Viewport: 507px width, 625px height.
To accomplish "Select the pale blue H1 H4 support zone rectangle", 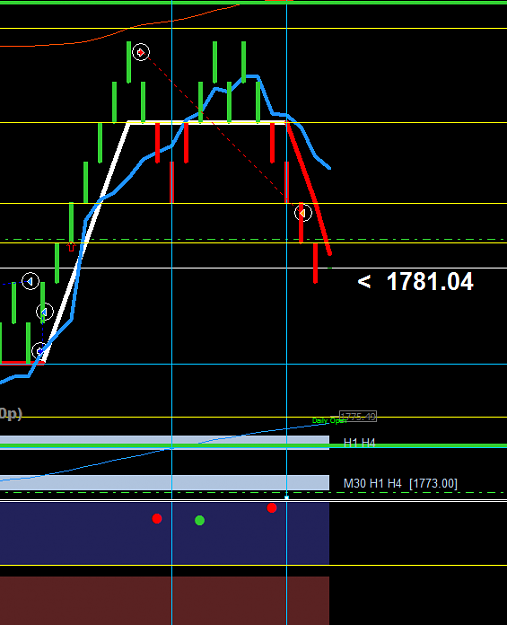I will pyautogui.click(x=165, y=442).
